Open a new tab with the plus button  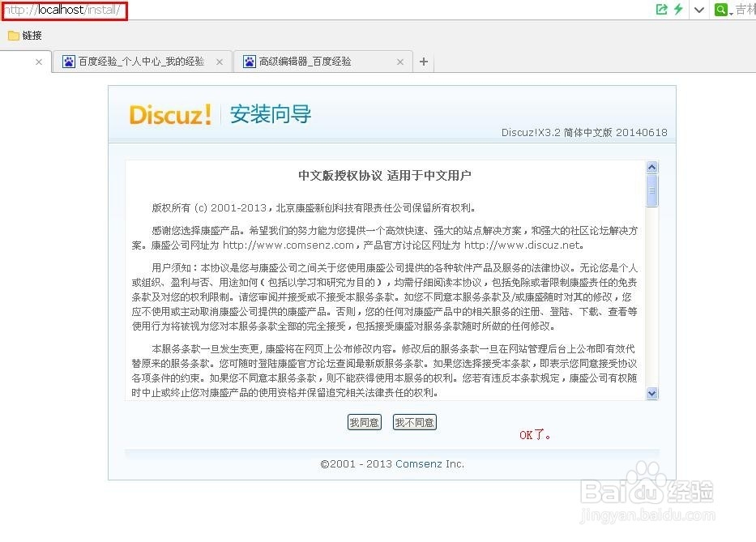[423, 61]
